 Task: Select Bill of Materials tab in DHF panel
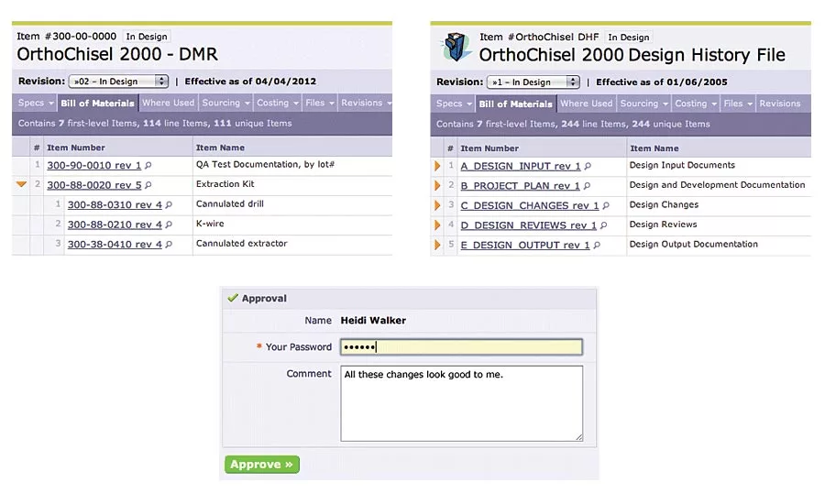(x=515, y=104)
